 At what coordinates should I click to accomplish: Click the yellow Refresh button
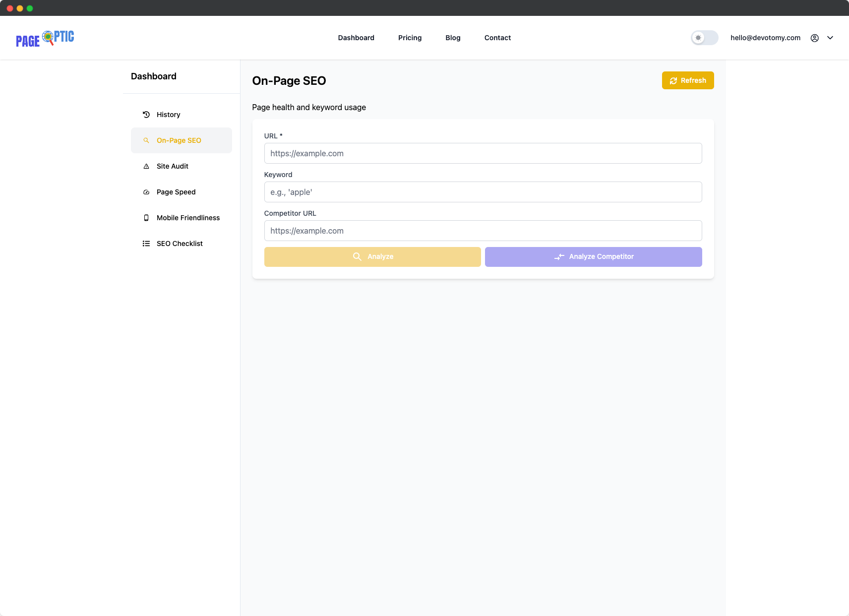click(688, 80)
